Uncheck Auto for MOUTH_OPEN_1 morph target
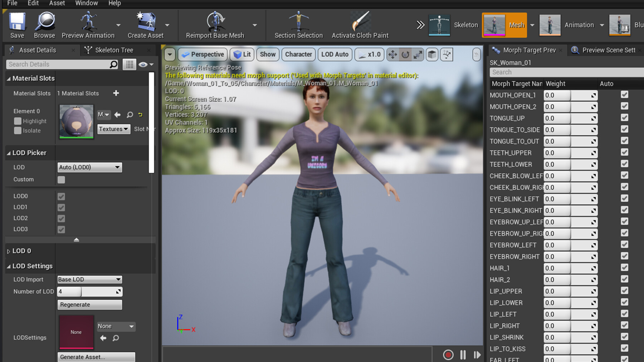This screenshot has width=644, height=362. (x=624, y=94)
